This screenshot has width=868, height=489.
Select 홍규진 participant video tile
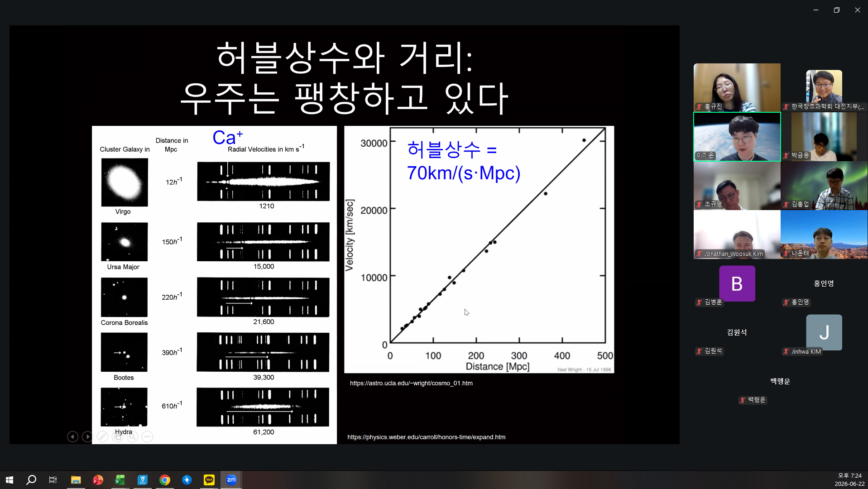737,87
